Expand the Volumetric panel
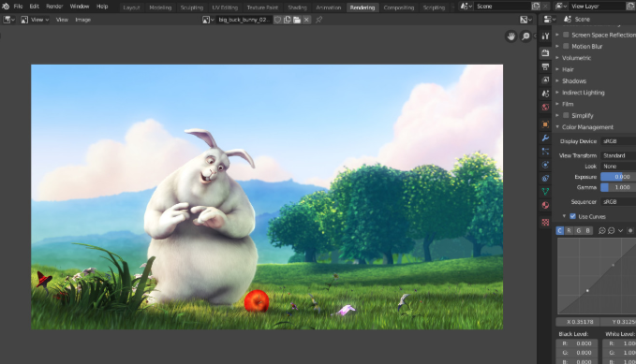The image size is (636, 364). click(x=576, y=58)
